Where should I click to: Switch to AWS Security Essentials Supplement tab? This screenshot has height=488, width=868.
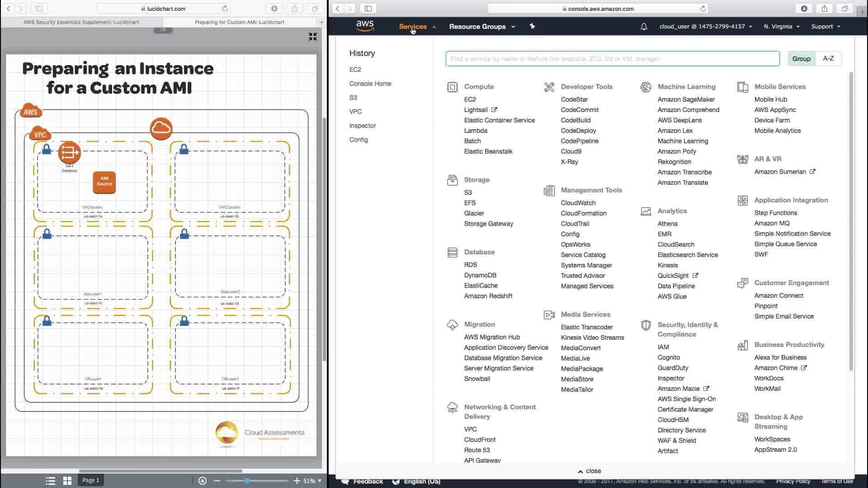tap(81, 22)
